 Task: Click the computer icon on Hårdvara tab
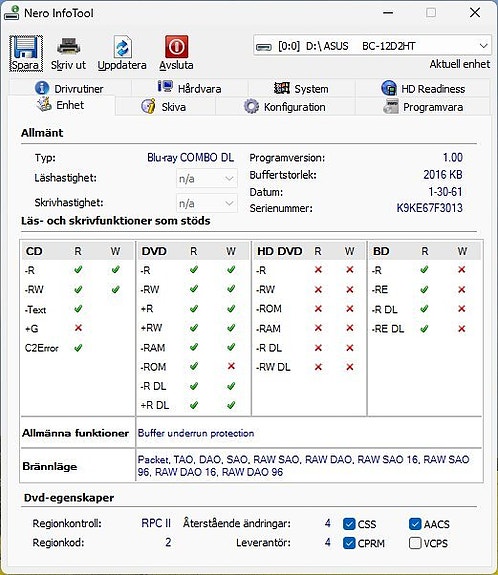tap(165, 87)
